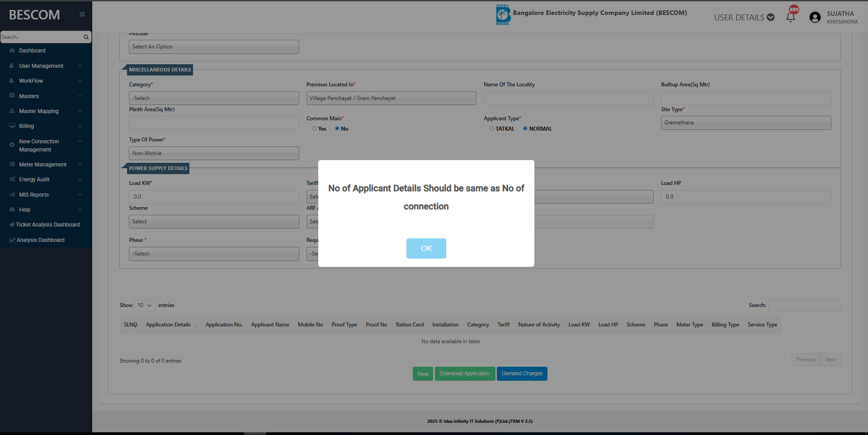Expand Energy Audit chevron arrow

coord(80,180)
